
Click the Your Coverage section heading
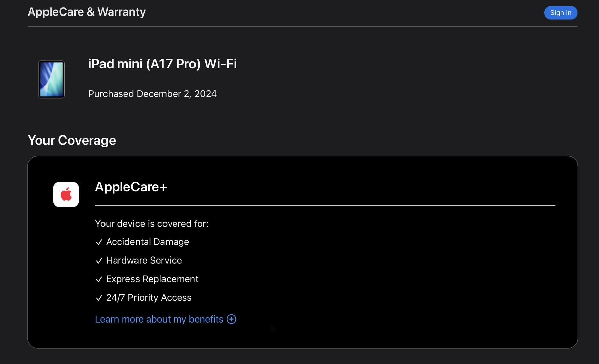tap(72, 140)
